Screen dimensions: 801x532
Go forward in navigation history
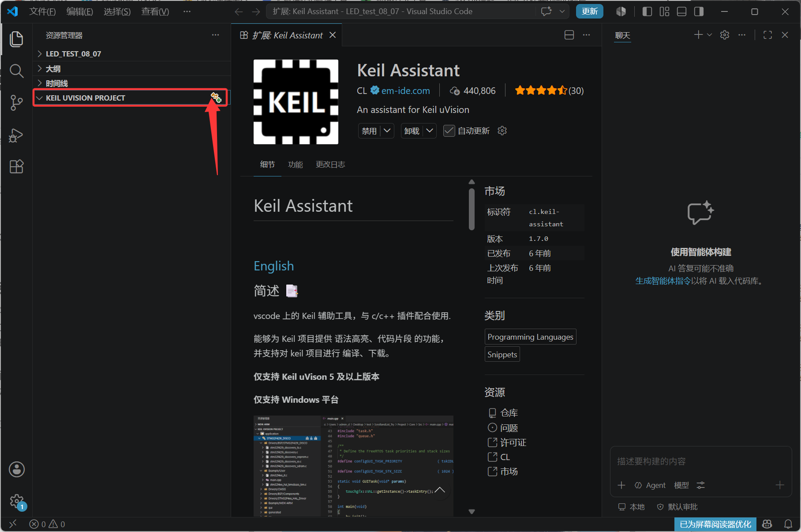(x=256, y=11)
